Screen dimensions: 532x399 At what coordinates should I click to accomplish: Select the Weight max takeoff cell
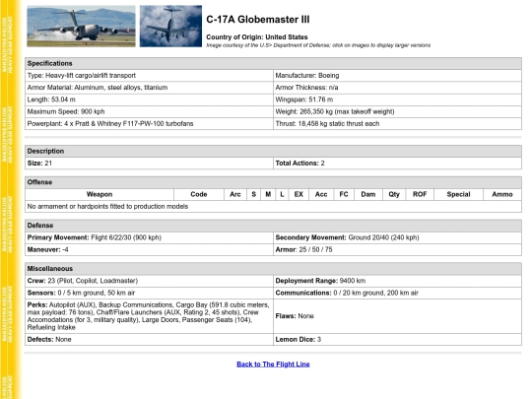coord(397,111)
